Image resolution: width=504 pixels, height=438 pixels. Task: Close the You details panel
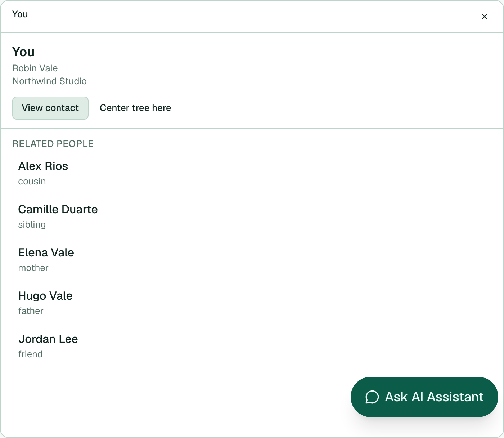(x=485, y=17)
